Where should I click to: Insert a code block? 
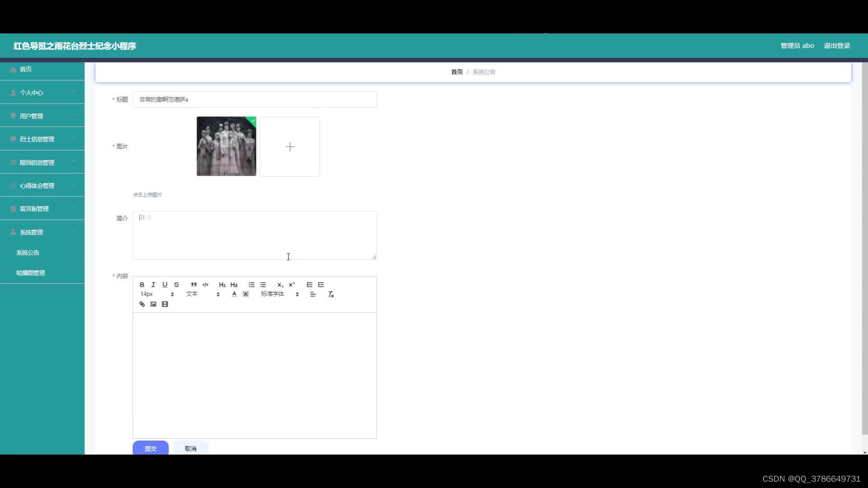pos(205,285)
